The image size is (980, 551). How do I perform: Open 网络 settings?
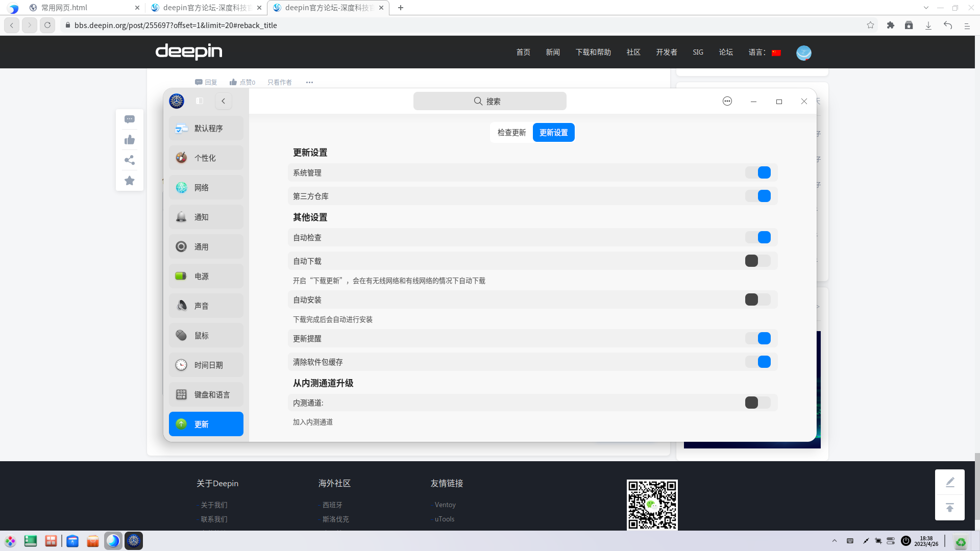[206, 187]
